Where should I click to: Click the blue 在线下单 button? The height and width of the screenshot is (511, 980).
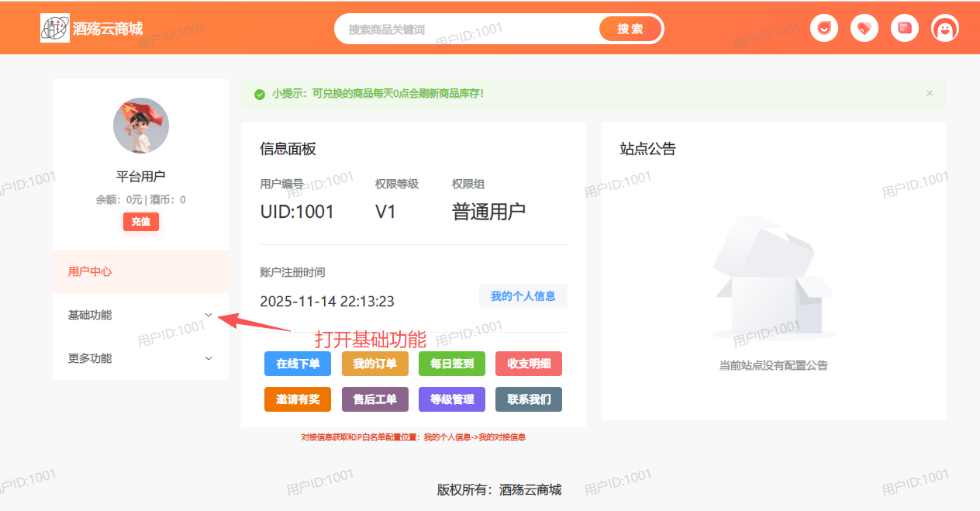[x=298, y=364]
